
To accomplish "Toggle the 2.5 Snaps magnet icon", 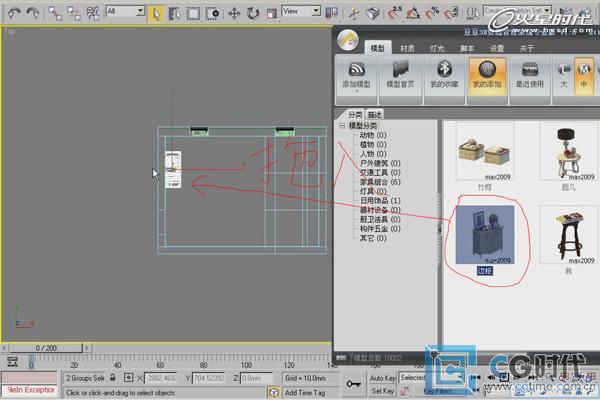I will 395,13.
